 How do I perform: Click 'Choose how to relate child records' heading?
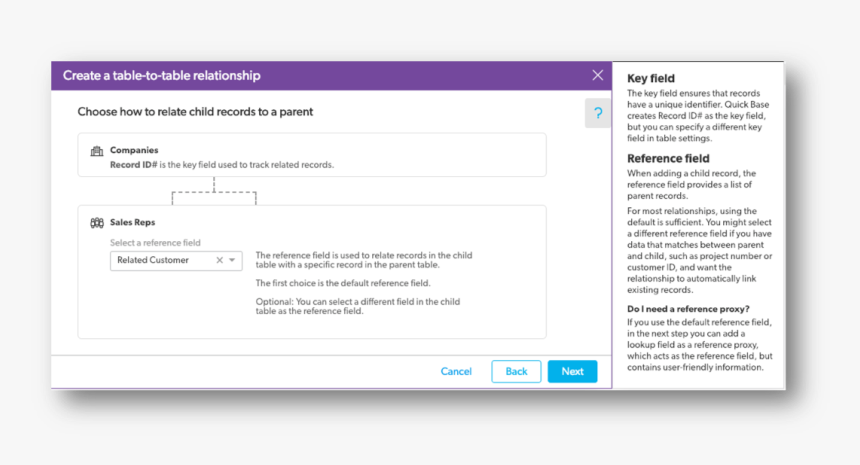point(195,112)
